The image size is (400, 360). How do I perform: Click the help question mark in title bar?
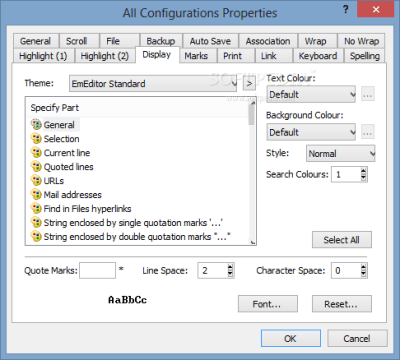346,9
